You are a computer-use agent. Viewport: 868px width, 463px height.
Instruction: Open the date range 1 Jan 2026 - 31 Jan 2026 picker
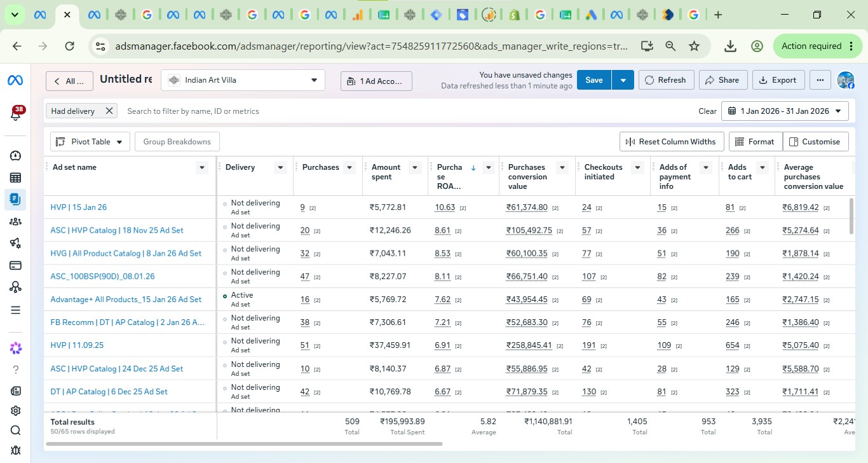785,111
